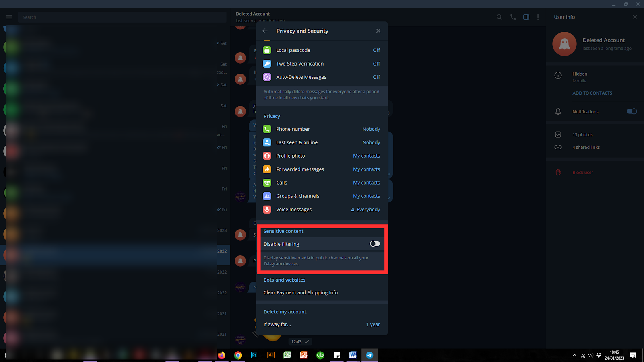Click the Profile photo privacy icon
This screenshot has height=362, width=644.
(x=267, y=156)
